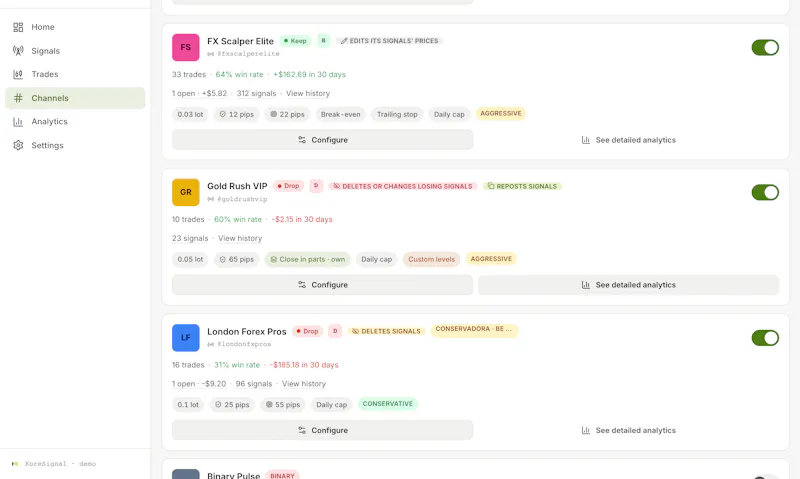Open the Settings section

[x=75, y=145]
